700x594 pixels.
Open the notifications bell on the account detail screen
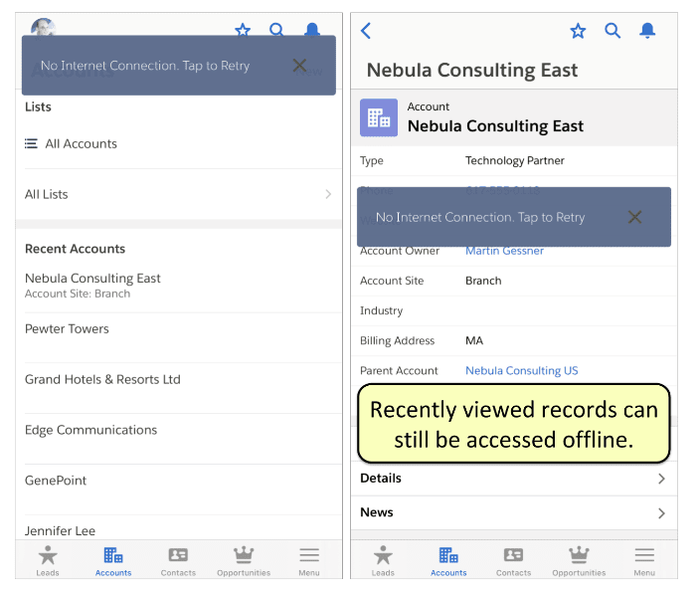click(647, 31)
